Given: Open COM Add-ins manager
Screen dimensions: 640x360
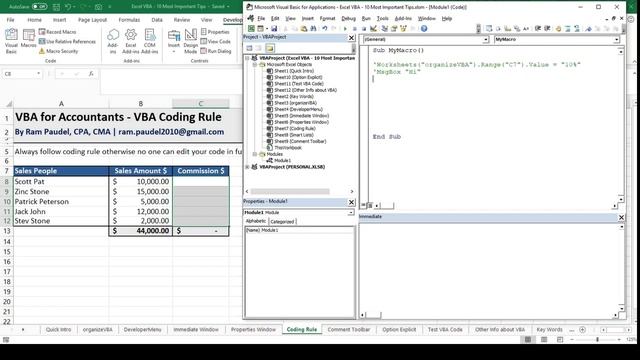Looking at the screenshot, I should coord(149,41).
